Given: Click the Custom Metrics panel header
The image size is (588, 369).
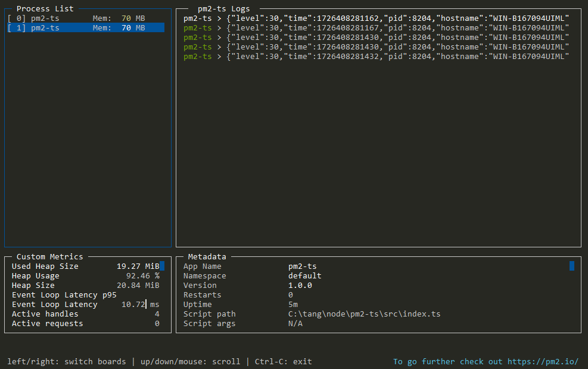Looking at the screenshot, I should (50, 257).
